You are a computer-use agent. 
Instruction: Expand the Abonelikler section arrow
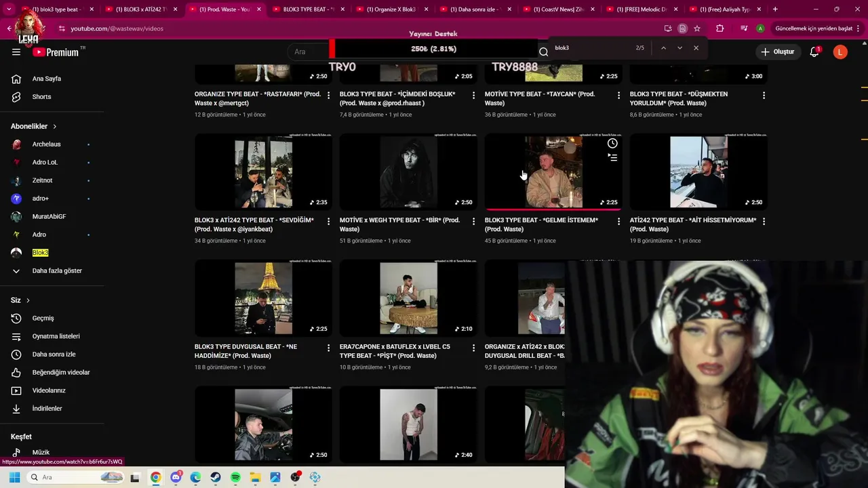pyautogui.click(x=55, y=126)
